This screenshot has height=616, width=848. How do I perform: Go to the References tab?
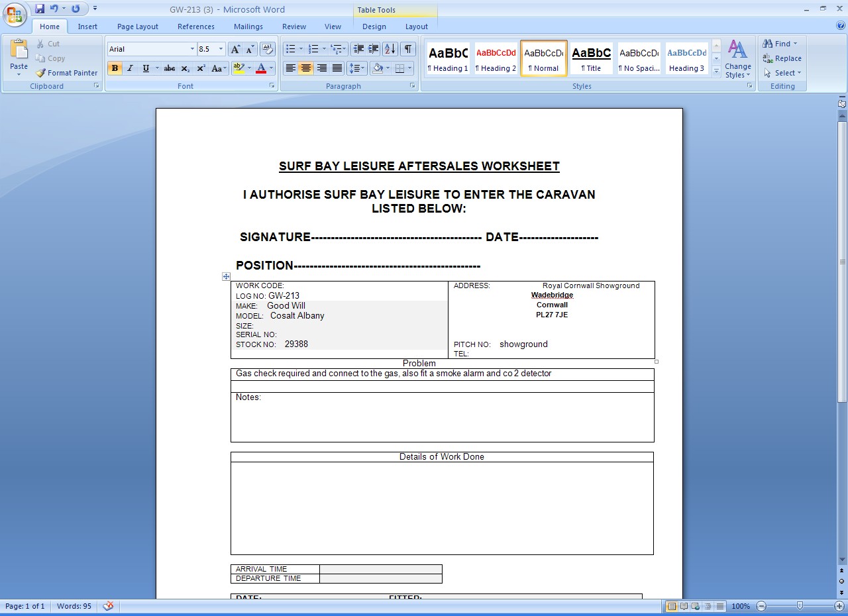click(196, 26)
